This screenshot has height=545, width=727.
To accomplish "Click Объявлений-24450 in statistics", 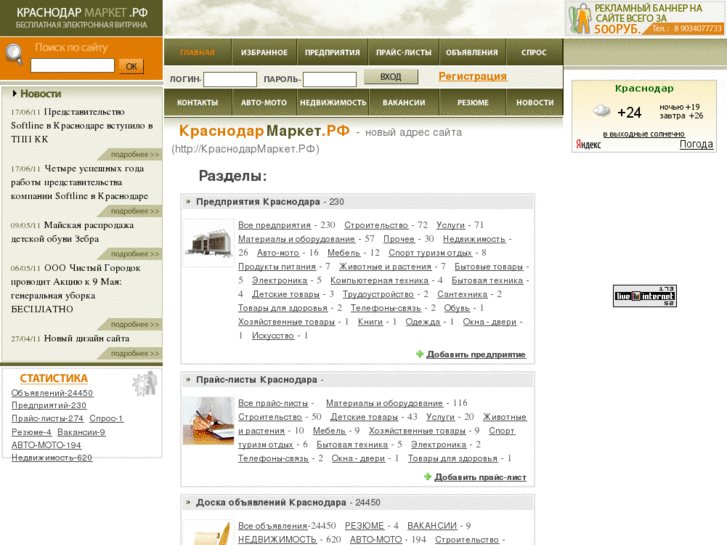I will pos(52,393).
